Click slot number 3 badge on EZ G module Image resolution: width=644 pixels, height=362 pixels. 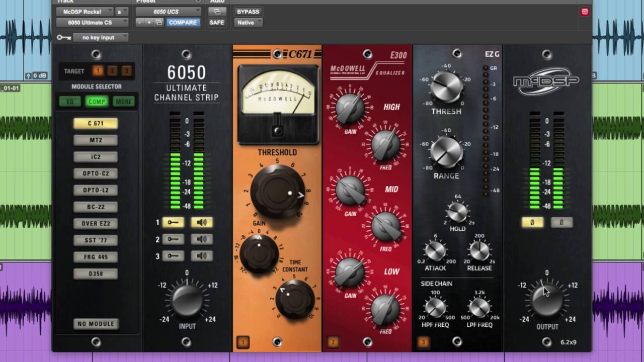(423, 343)
